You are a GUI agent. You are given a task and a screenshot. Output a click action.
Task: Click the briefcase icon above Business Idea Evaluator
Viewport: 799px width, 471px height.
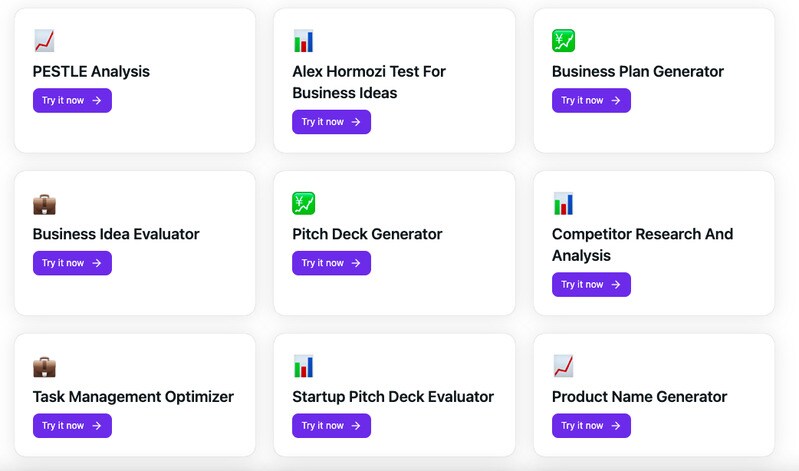(x=44, y=204)
